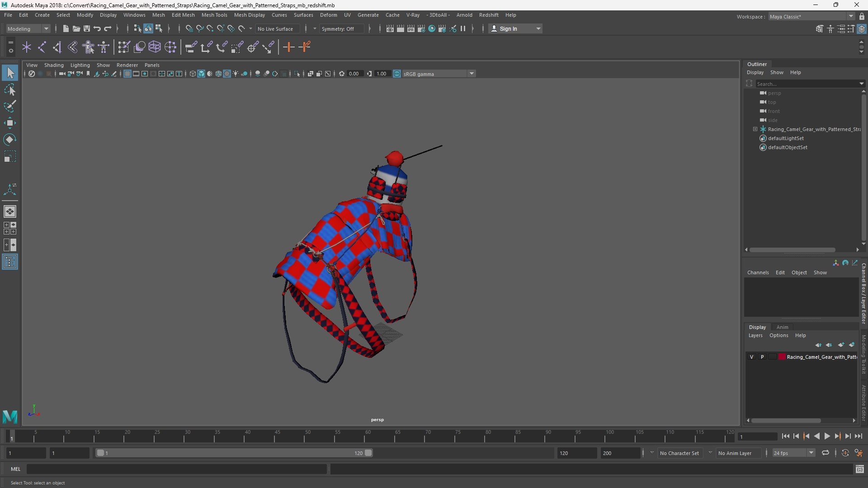Open the Deform menu

point(328,15)
